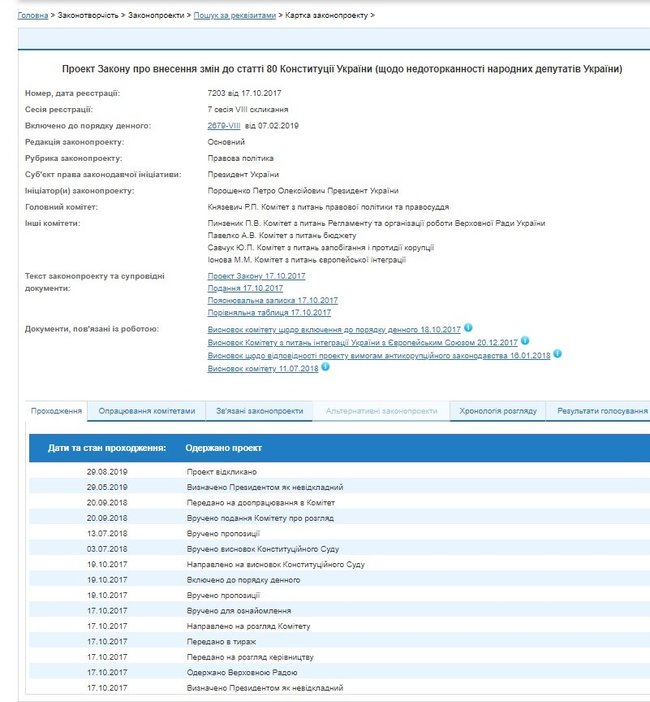
Task: Click the 29.08.2019 Проект відкликано row
Action: pos(339,472)
